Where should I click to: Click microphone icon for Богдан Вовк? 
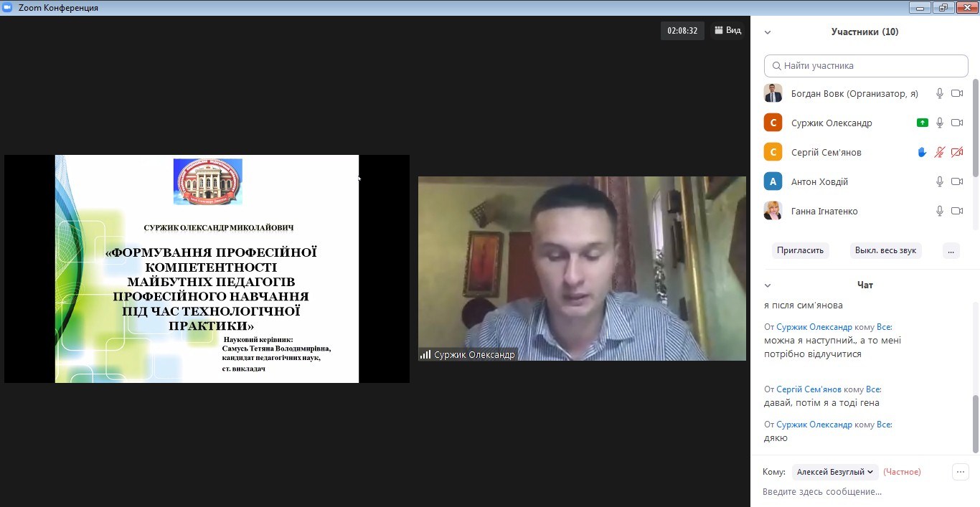[940, 94]
